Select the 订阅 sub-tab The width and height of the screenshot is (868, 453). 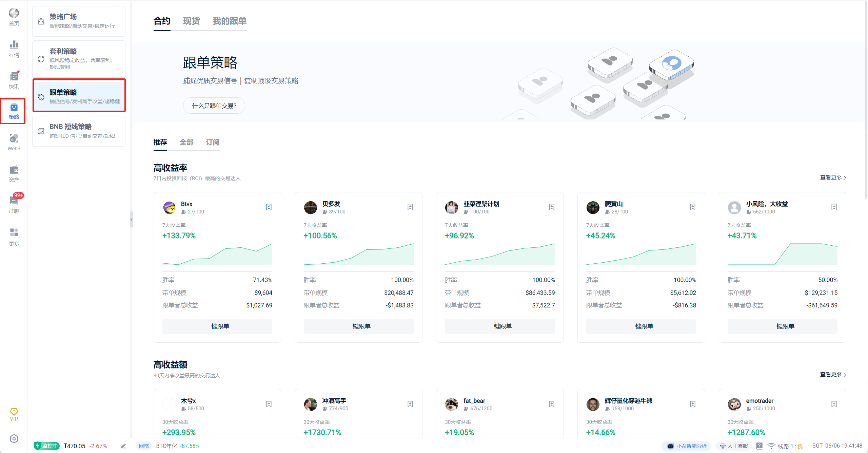[213, 142]
